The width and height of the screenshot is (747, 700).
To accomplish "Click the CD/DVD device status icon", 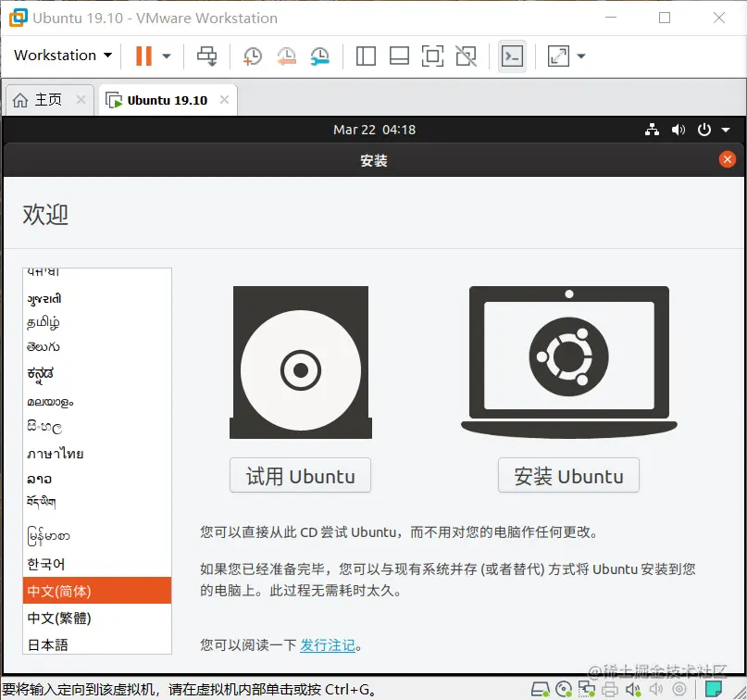I will click(565, 690).
